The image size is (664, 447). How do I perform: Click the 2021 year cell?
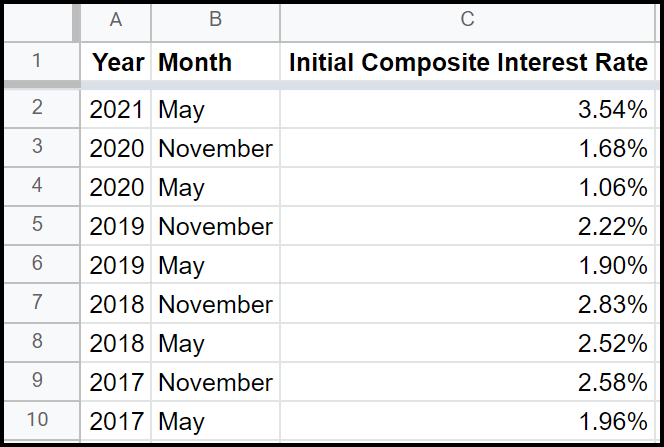(x=116, y=109)
